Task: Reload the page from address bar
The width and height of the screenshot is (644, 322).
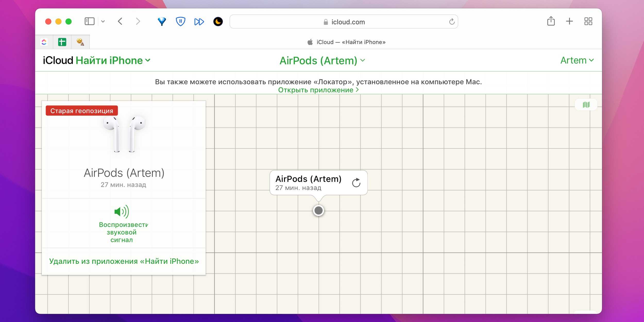Action: point(452,22)
